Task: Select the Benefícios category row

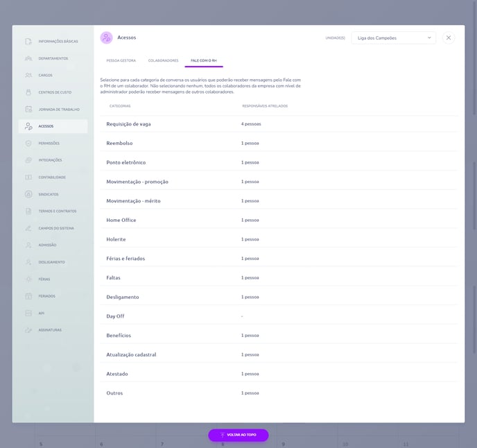Action: click(278, 336)
